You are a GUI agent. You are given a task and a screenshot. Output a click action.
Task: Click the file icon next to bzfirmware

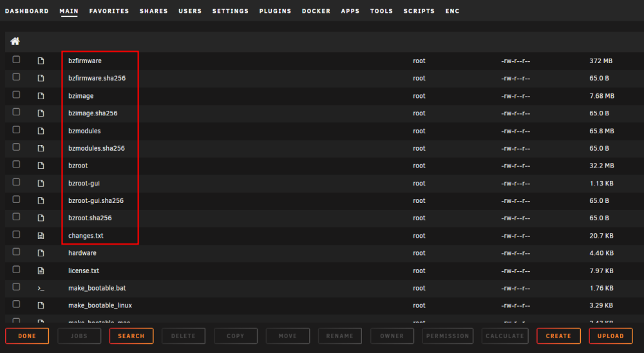pos(41,61)
